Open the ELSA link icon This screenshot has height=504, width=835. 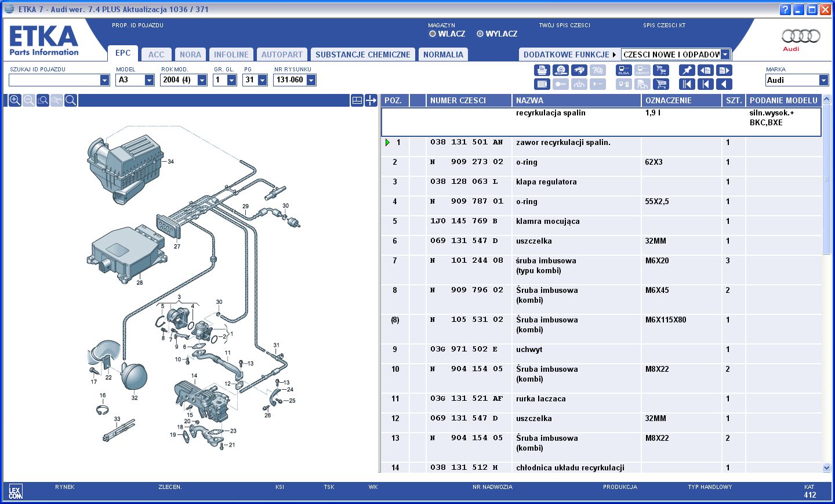coord(624,70)
